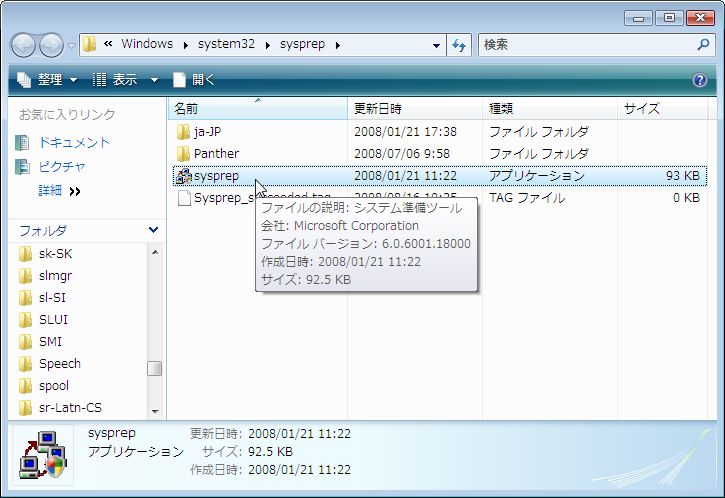Sort by サイズ column header
The width and height of the screenshot is (725, 498).
662,109
